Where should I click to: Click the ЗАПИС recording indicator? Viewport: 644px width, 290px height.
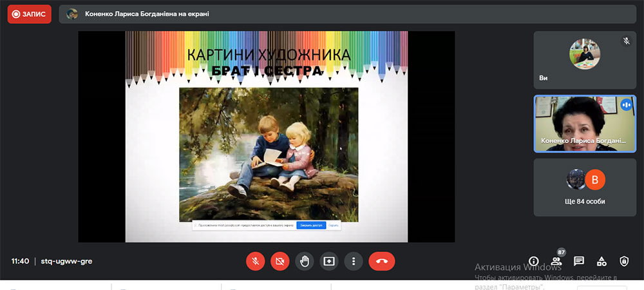point(29,14)
